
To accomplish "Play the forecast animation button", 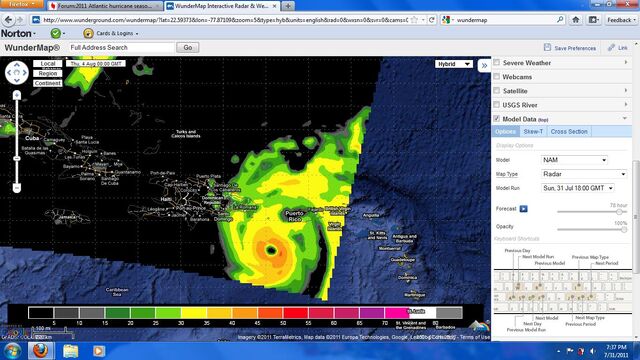I will pos(523,209).
